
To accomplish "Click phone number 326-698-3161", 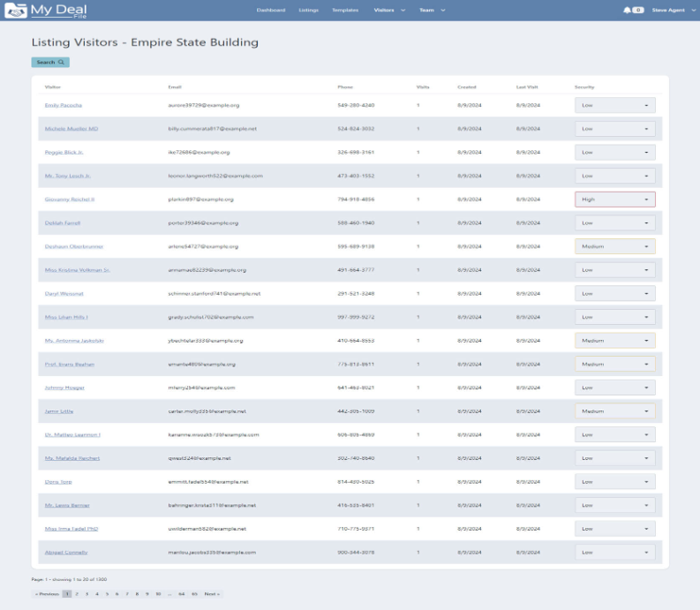I will click(356, 152).
